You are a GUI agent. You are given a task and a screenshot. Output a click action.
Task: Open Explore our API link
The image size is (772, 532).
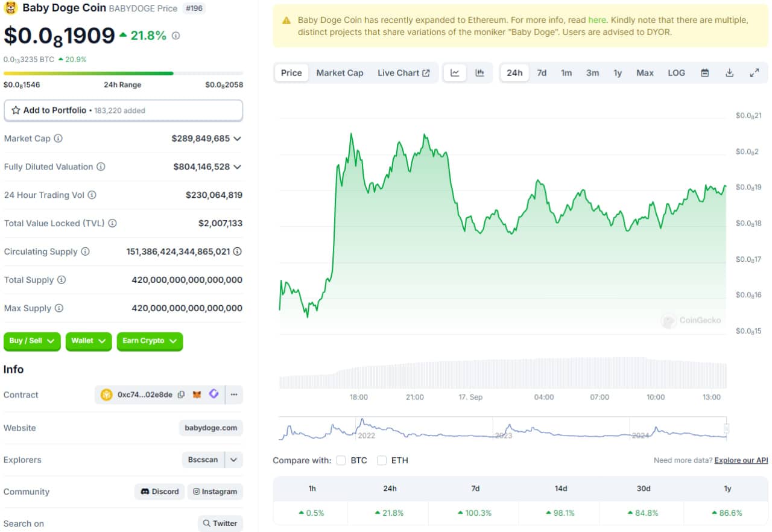pos(741,460)
